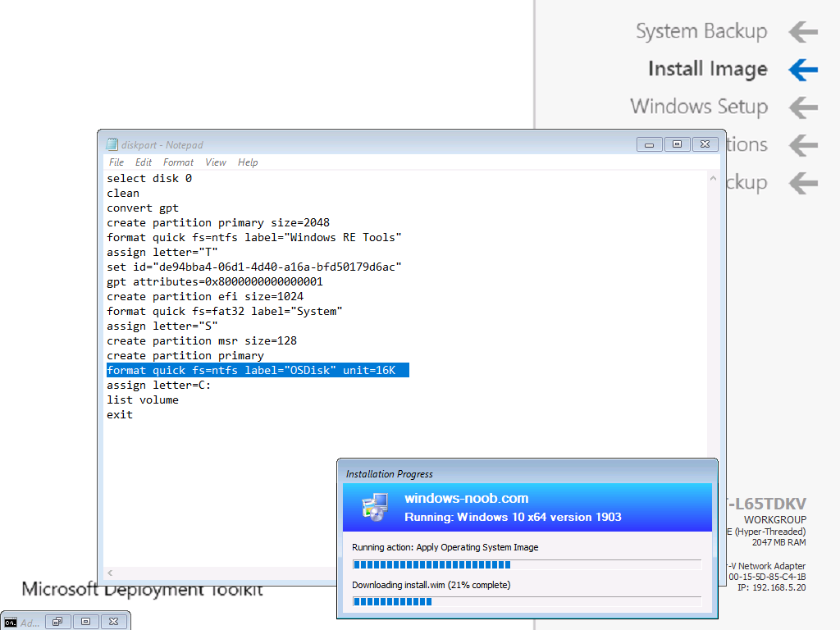Image resolution: width=840 pixels, height=630 pixels.
Task: Click the 'diskpart - Notepad' window title
Action: 162,144
